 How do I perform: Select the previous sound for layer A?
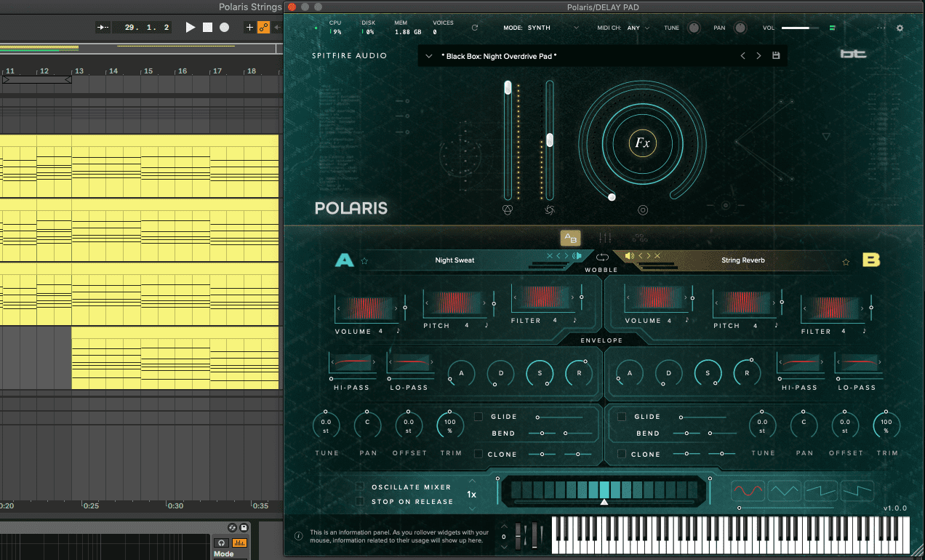558,256
